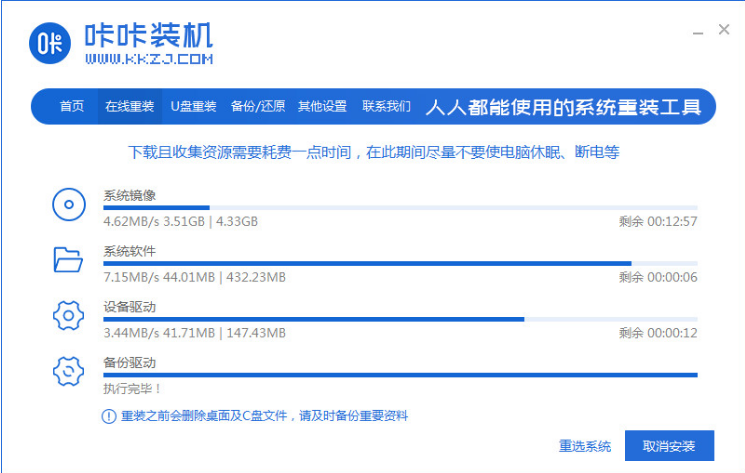Select the 在线重装 tab

(129, 107)
